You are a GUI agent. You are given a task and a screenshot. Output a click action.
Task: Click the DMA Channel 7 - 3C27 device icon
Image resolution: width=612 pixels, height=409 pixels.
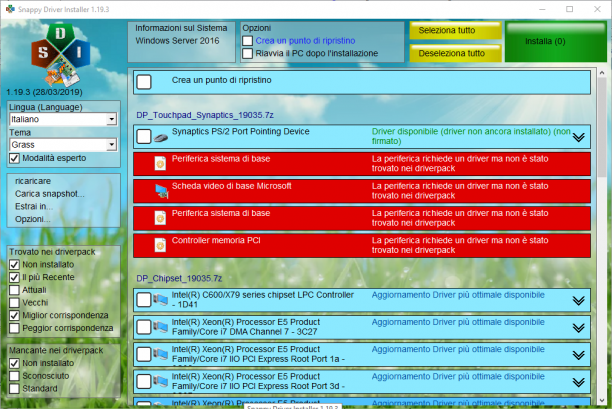[160, 327]
